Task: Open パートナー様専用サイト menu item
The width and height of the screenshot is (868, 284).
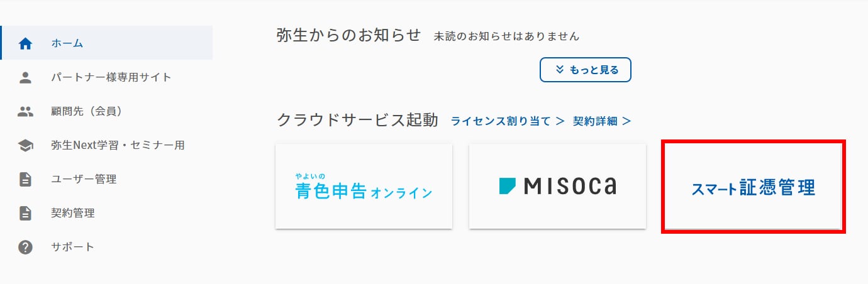Action: 111,77
